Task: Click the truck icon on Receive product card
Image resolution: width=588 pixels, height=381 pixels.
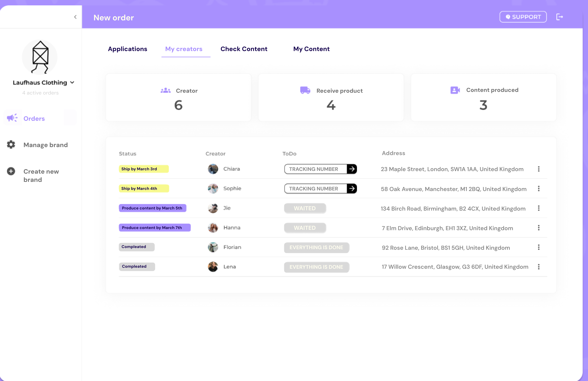Action: 305,90
